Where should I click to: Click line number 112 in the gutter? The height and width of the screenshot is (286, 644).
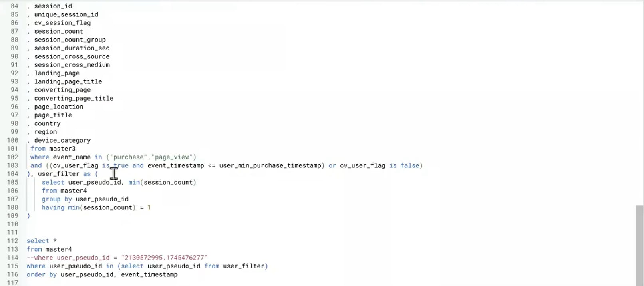[x=12, y=241]
